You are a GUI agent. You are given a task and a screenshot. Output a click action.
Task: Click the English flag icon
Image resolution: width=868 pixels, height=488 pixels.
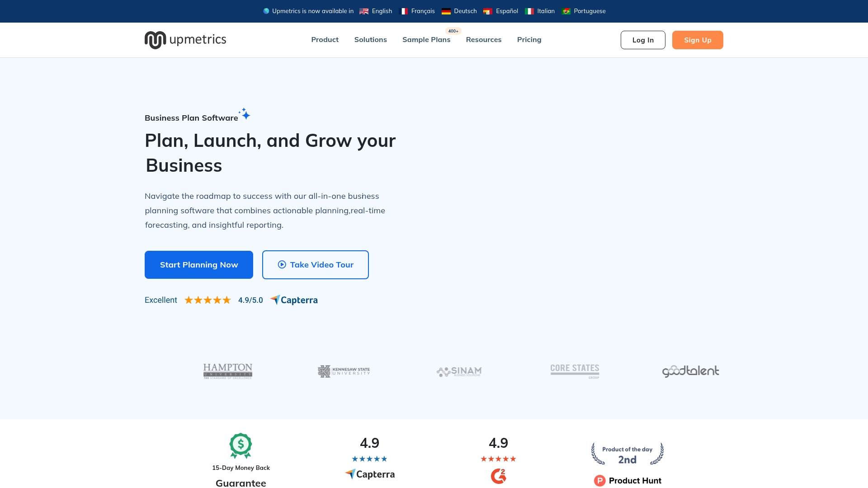[x=363, y=11]
